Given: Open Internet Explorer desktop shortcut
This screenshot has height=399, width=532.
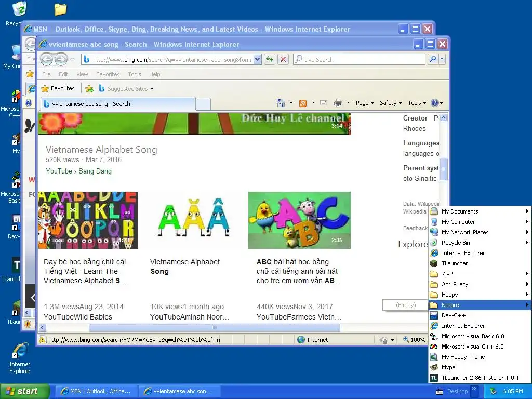Looking at the screenshot, I should (20, 358).
